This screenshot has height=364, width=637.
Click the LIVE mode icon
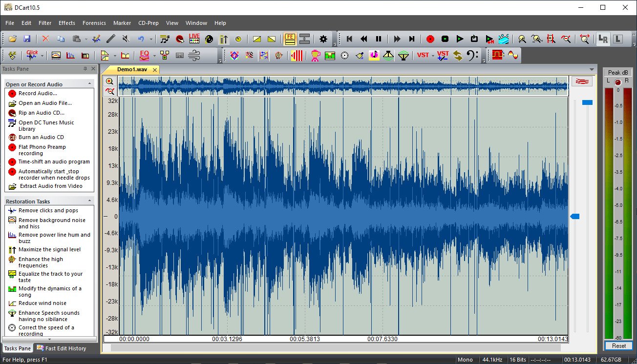pos(194,39)
